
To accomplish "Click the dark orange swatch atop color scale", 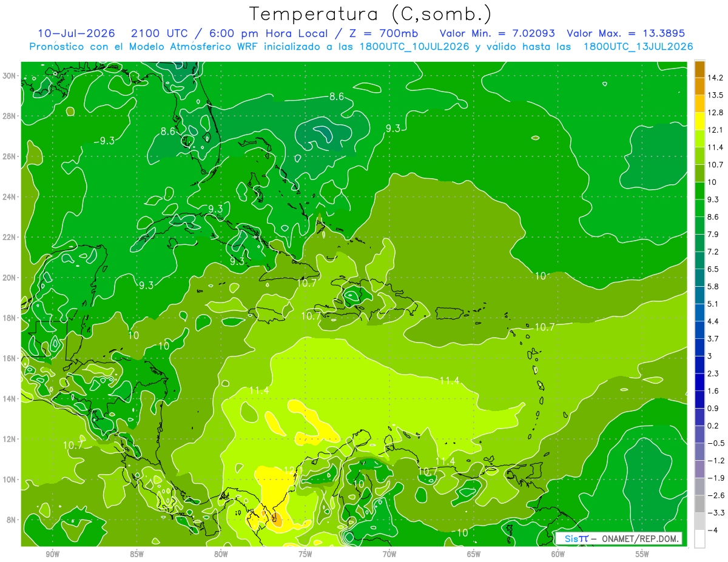I will [x=699, y=69].
